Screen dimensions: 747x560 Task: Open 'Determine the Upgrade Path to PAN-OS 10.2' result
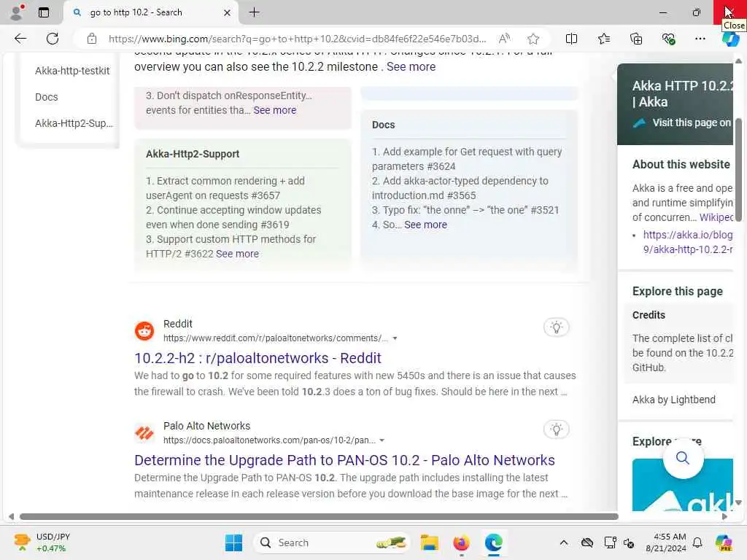tap(344, 460)
